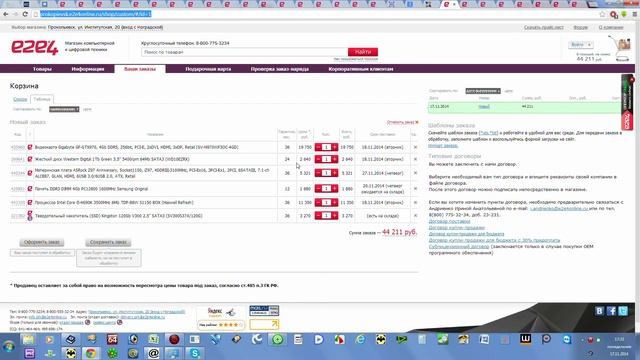Open Подарочная карта menu item
This screenshot has height=360, width=640.
click(208, 69)
